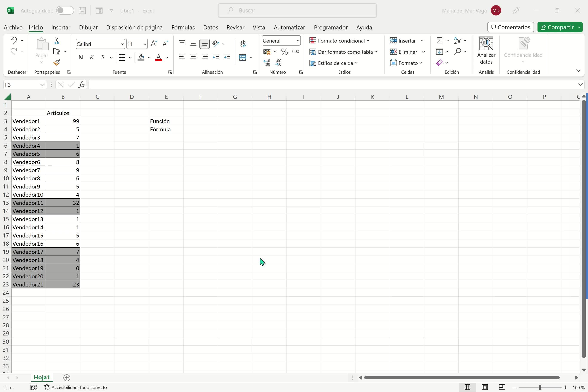Viewport: 588px width, 392px height.
Task: Click the increase font size icon
Action: click(154, 44)
